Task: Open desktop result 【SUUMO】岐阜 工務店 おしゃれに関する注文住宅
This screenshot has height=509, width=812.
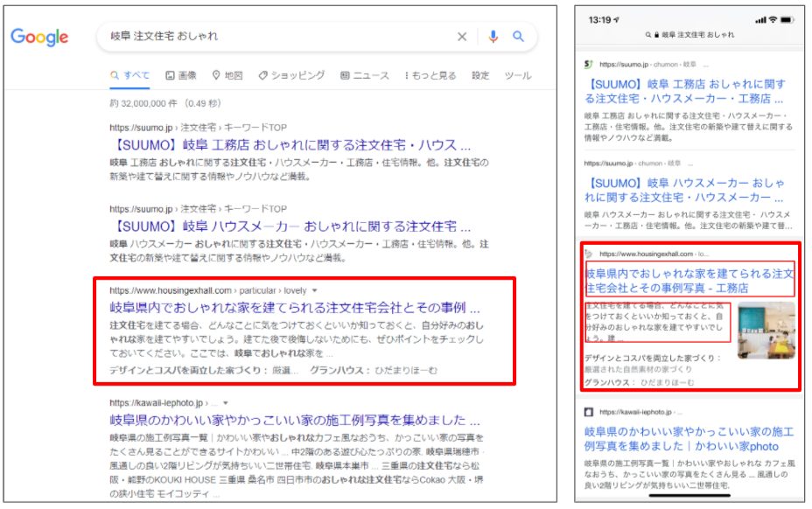Action: pyautogui.click(x=290, y=145)
